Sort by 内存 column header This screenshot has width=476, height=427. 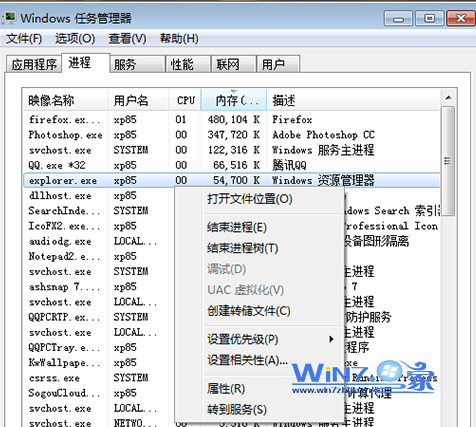(x=234, y=100)
